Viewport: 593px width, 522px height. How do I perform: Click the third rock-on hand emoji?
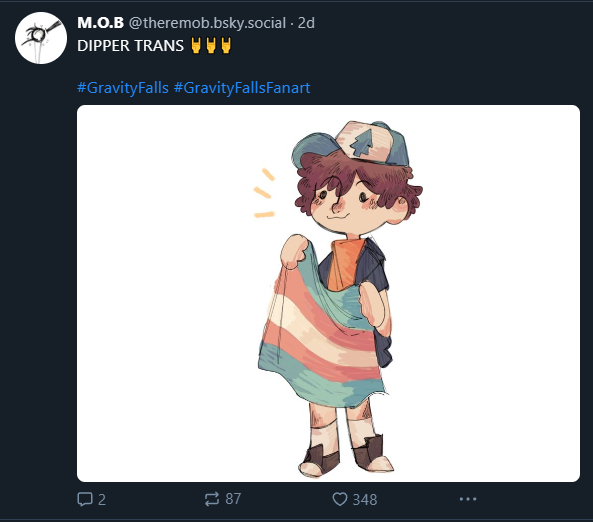pyautogui.click(x=226, y=45)
